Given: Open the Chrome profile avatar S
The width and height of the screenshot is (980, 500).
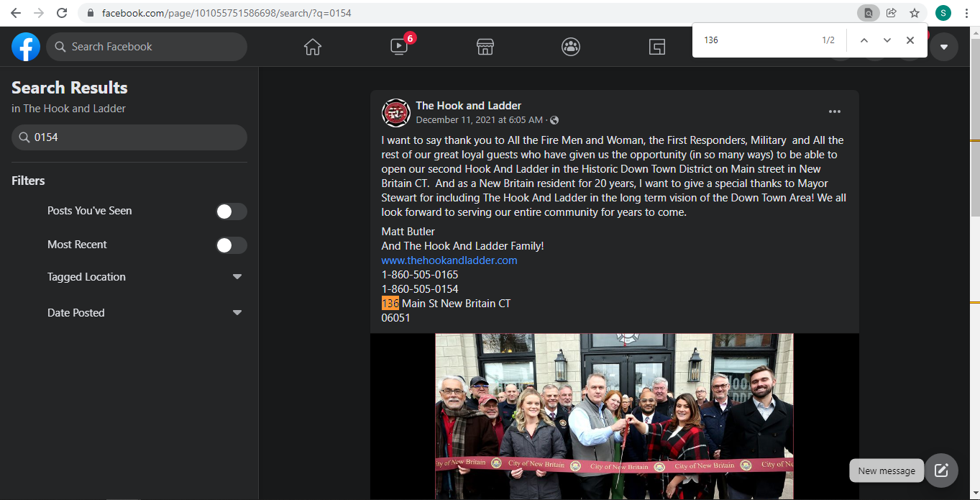Looking at the screenshot, I should point(943,13).
